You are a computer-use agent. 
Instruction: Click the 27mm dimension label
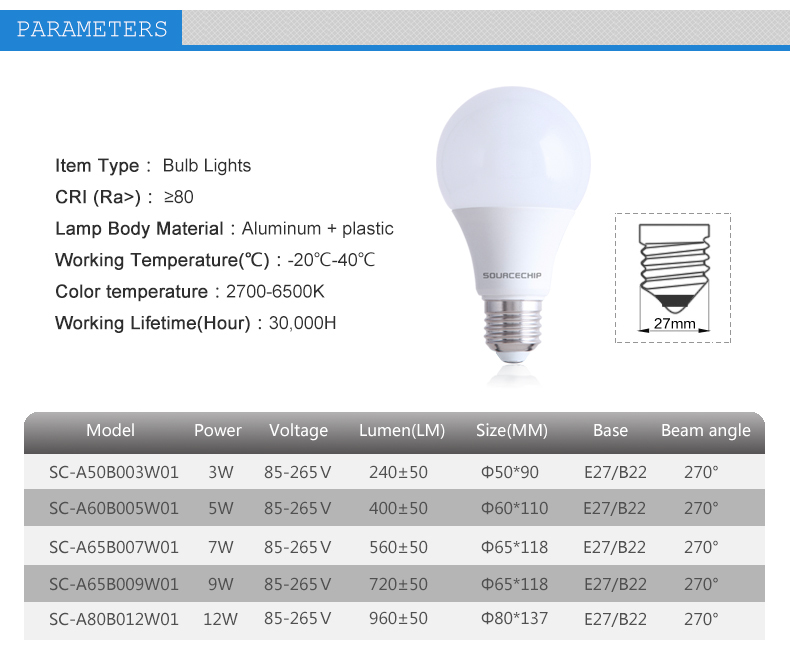[674, 324]
